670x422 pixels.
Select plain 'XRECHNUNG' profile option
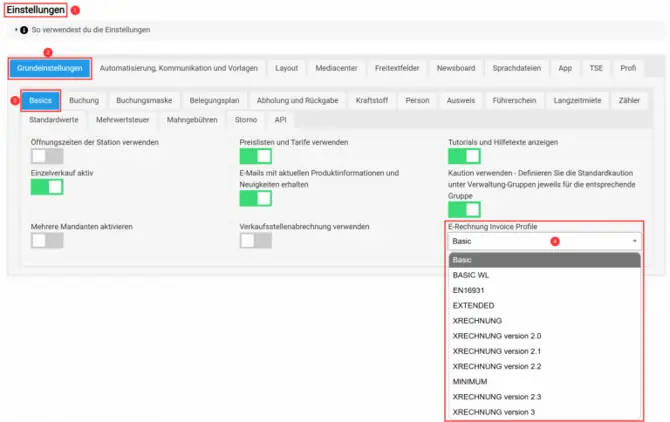click(x=544, y=321)
